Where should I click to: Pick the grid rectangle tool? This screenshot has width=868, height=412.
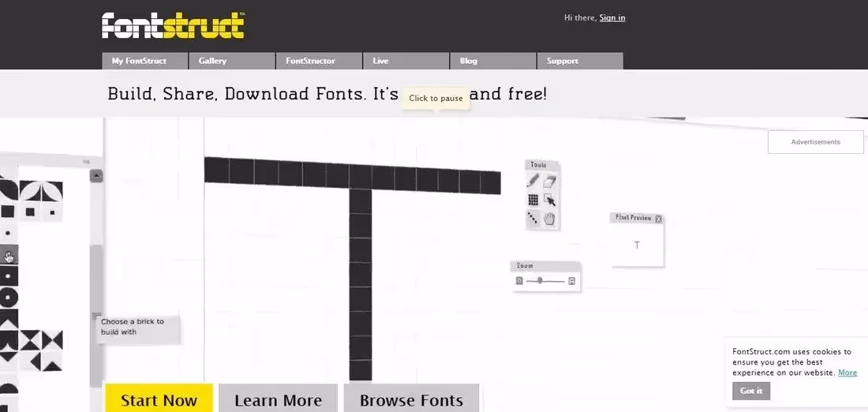[x=533, y=200]
